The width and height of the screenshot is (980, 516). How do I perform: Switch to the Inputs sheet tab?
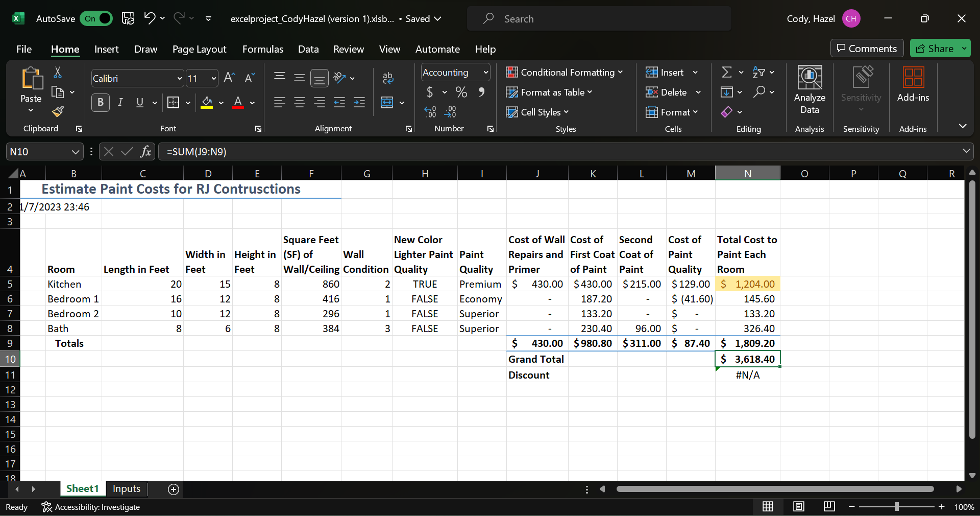(126, 489)
